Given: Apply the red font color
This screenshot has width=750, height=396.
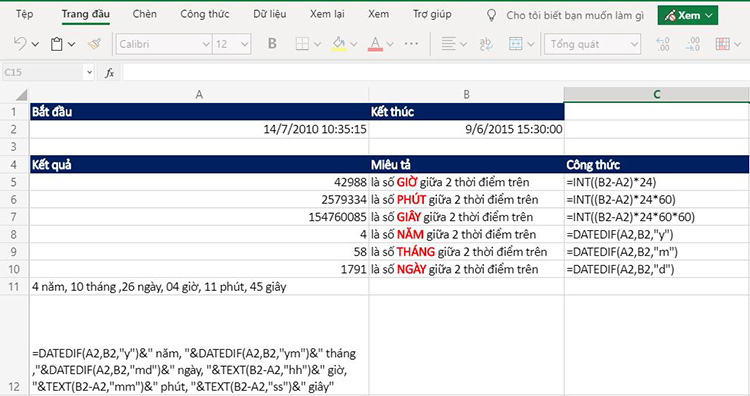Looking at the screenshot, I should coord(375,44).
